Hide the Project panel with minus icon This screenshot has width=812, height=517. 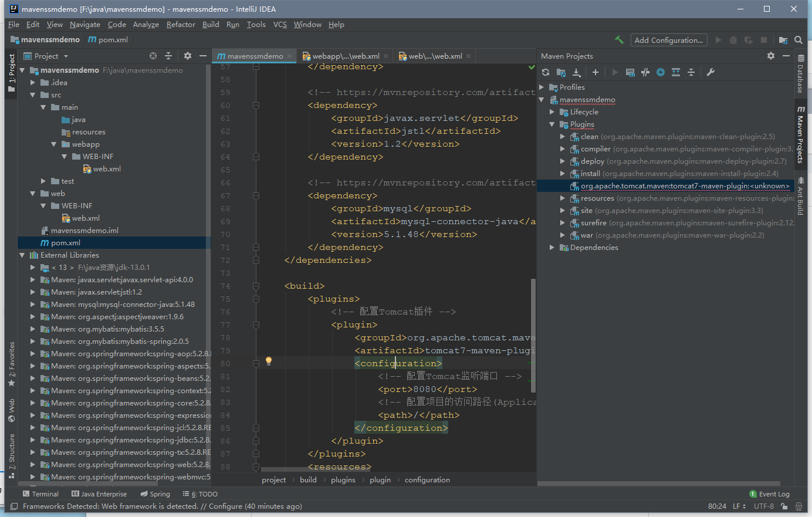tap(203, 56)
